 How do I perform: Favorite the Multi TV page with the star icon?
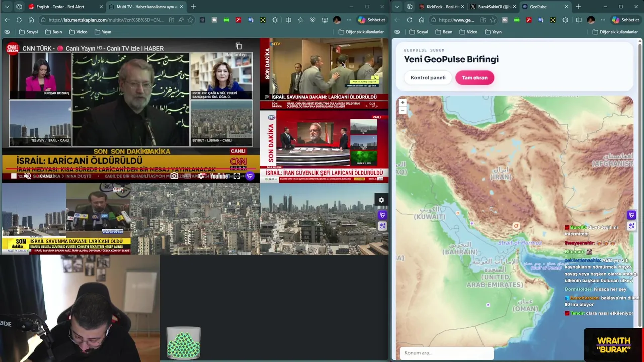click(x=190, y=20)
